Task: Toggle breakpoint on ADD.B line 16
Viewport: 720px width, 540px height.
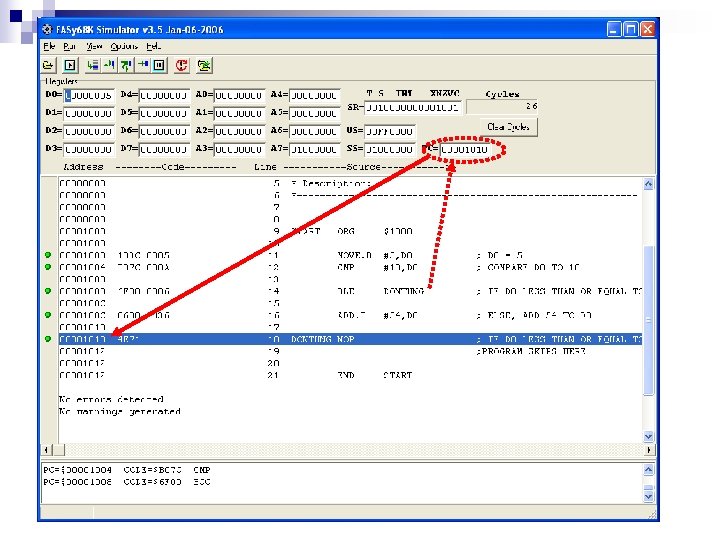Action: [x=48, y=315]
